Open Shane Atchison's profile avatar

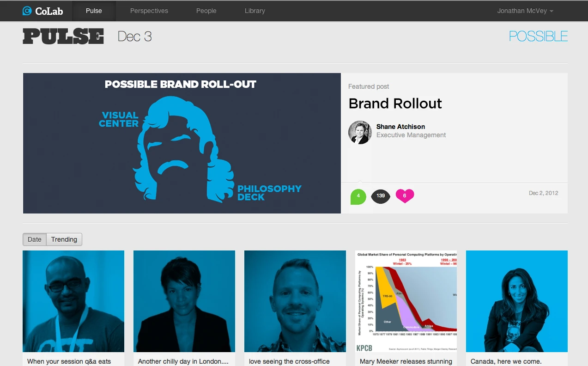pyautogui.click(x=359, y=132)
